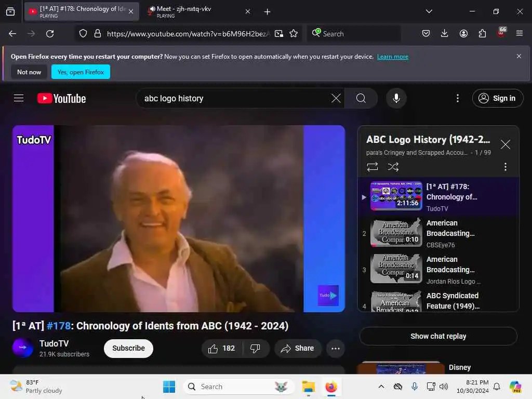Click Yes, open Firefox button
The width and height of the screenshot is (532, 399).
point(81,72)
